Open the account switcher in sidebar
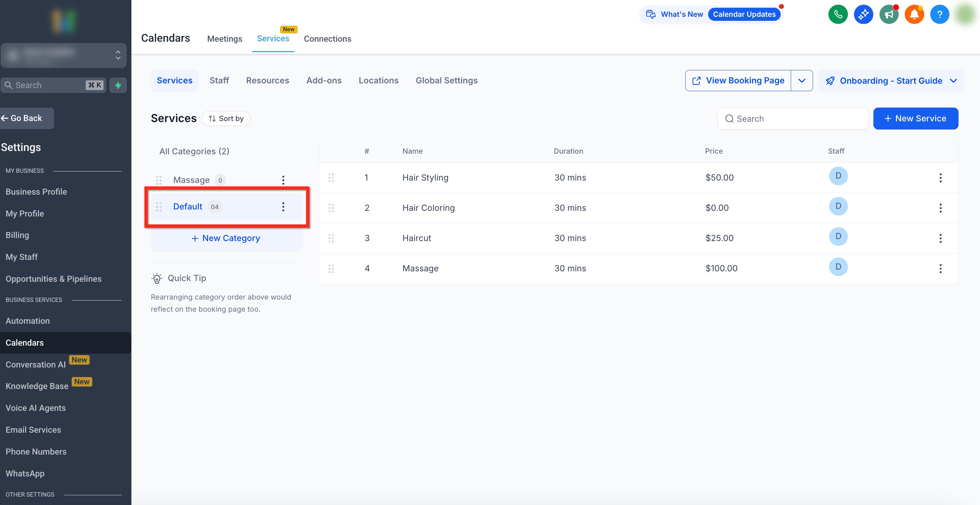Screen dimensions: 980x505 (x=64, y=55)
